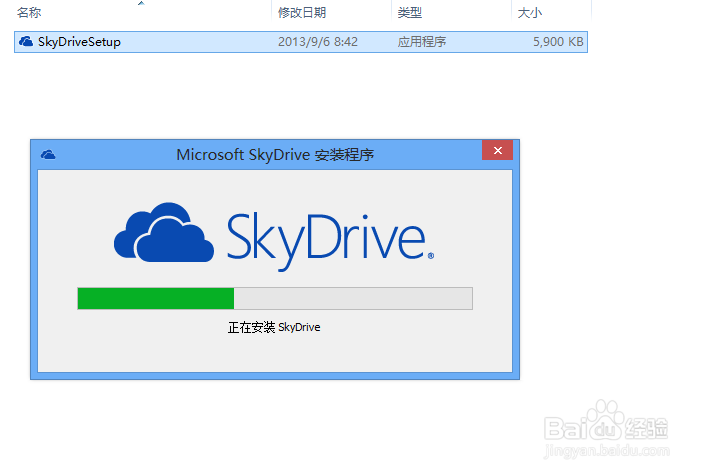
Task: Click the SkyDrive cloud icon in title bar
Action: [48, 155]
